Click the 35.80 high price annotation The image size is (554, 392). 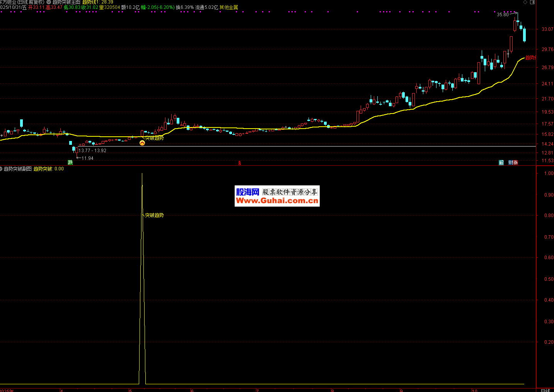point(503,15)
